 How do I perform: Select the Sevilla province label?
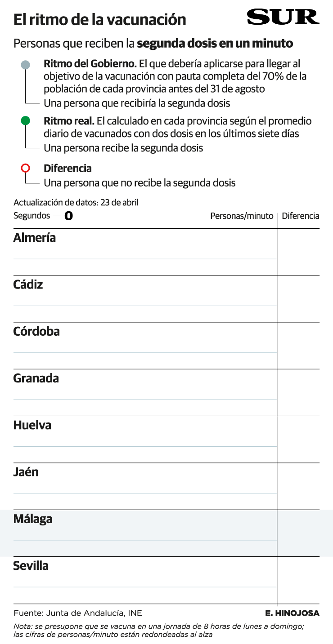coord(31,565)
